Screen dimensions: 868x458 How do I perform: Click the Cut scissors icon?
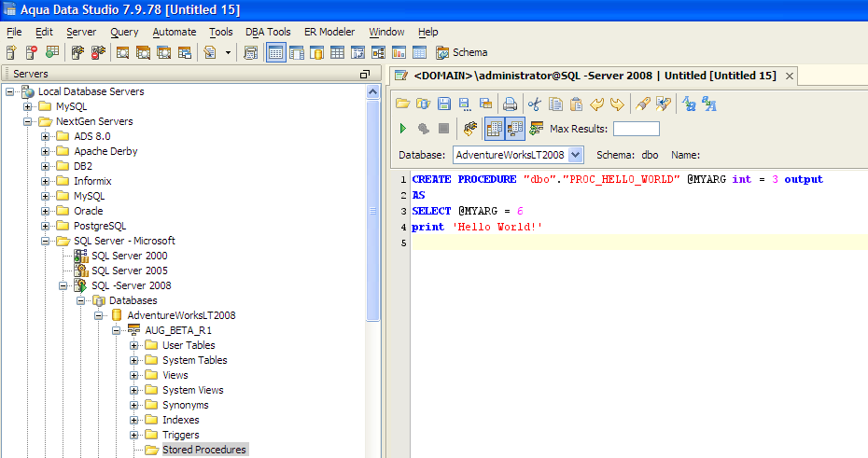tap(534, 104)
